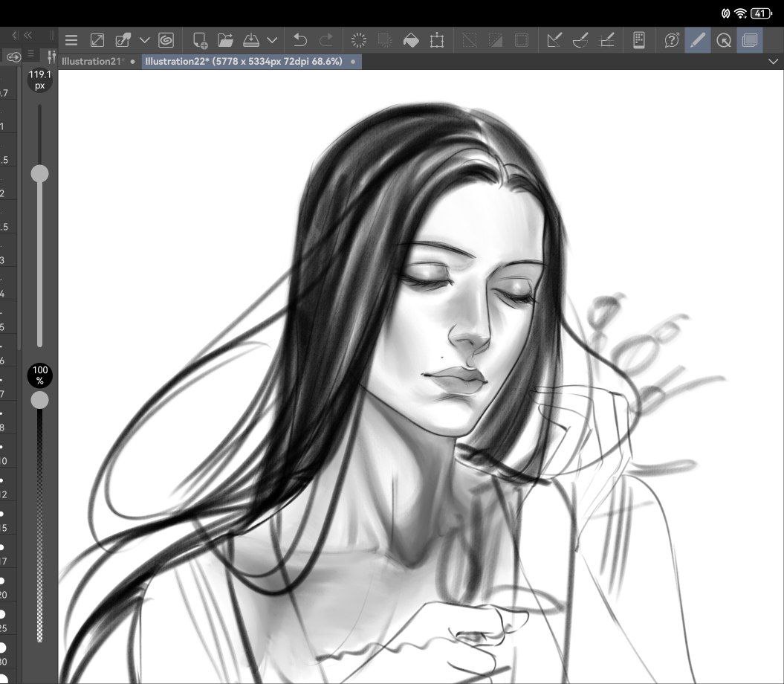Toggle Snap to Special Ruler
Image resolution: width=784 pixels, height=684 pixels.
pos(580,40)
